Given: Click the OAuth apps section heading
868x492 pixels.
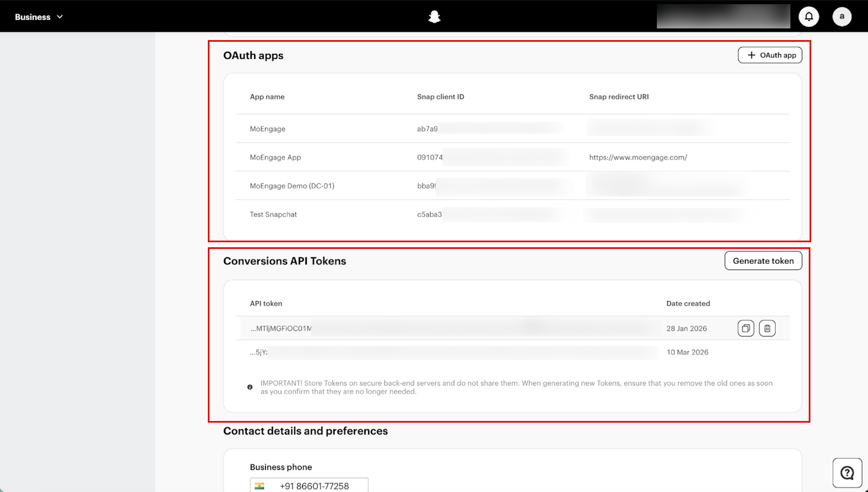Looking at the screenshot, I should tap(253, 56).
